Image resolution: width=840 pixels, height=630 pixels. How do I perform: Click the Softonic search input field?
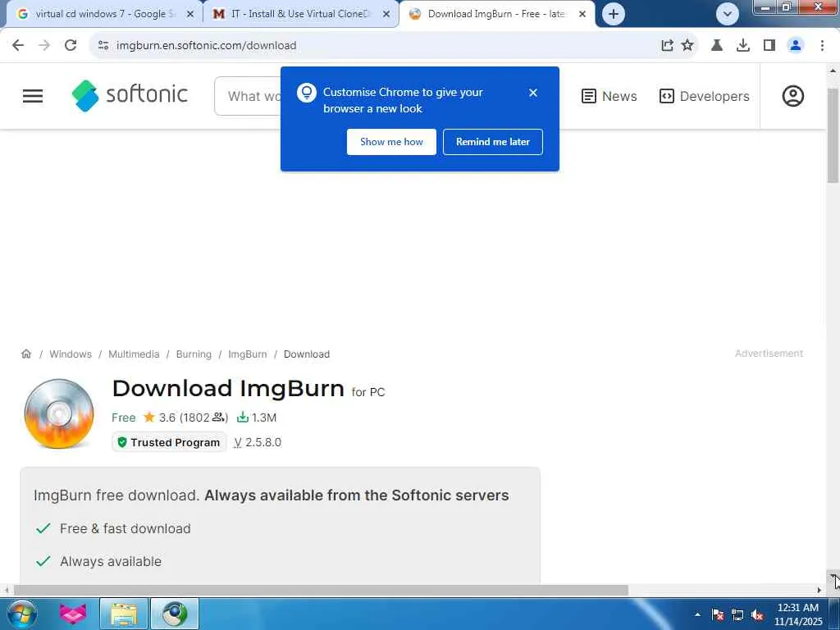[248, 96]
